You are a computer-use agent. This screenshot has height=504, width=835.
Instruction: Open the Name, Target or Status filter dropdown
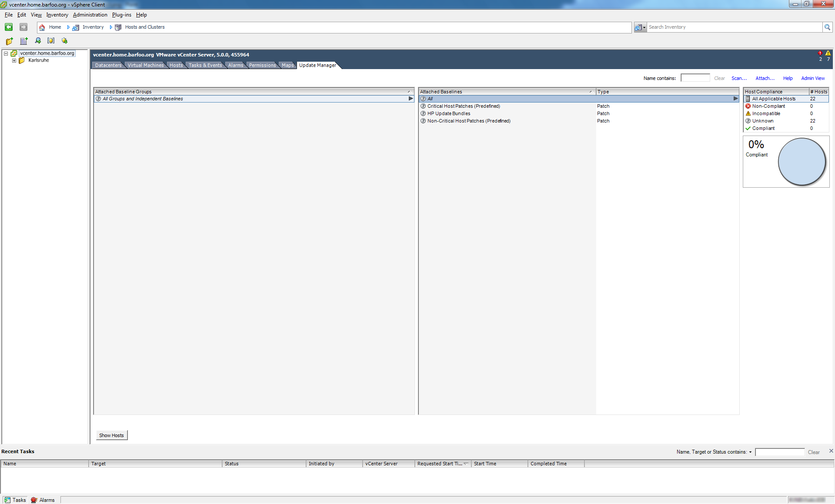pos(750,452)
